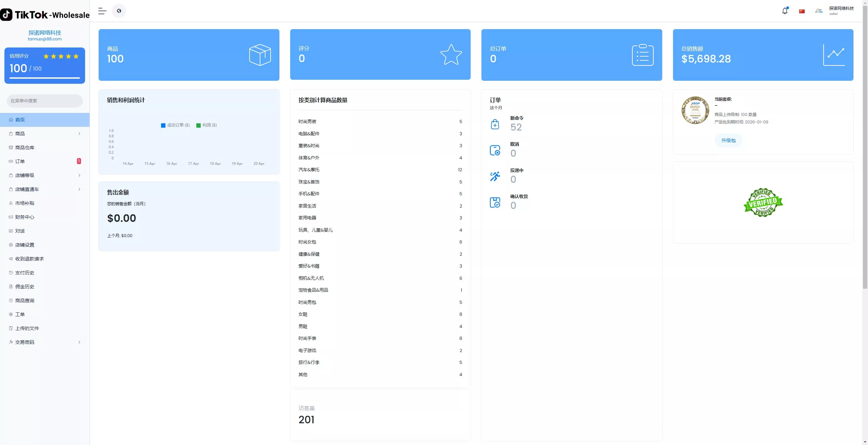The image size is (868, 445).
Task: Open the China flag language selector
Action: 802,11
